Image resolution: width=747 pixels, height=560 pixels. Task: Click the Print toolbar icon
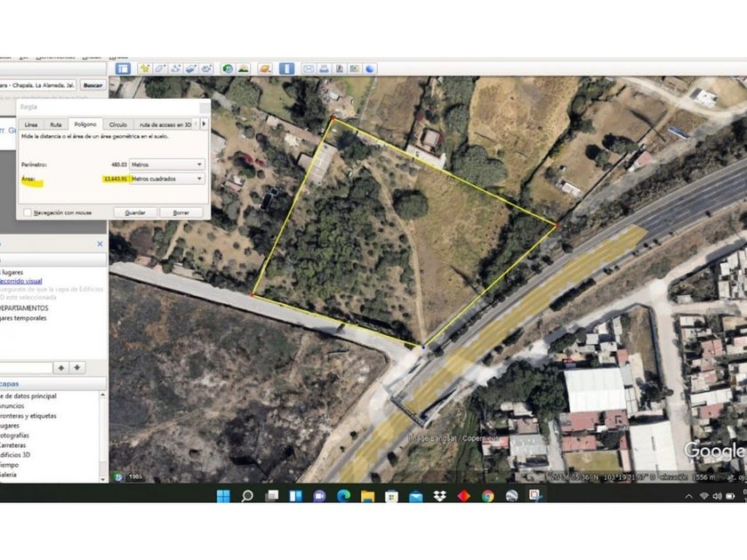coord(324,68)
